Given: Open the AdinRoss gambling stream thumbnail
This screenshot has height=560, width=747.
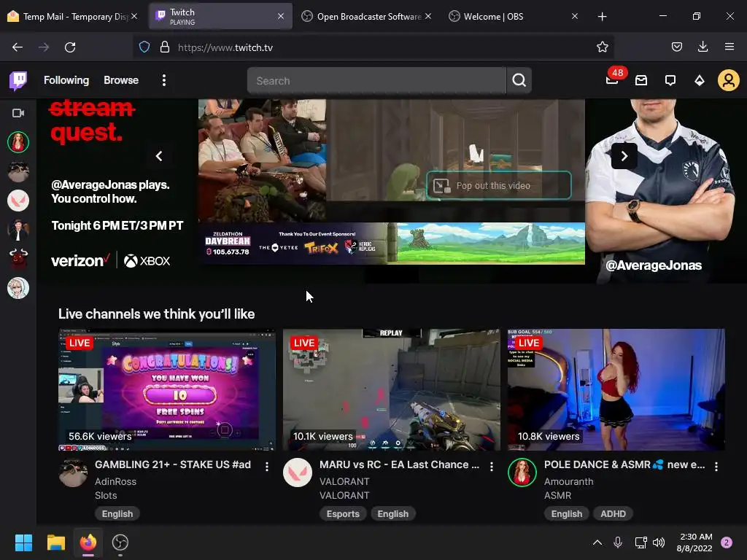Looking at the screenshot, I should [x=167, y=389].
